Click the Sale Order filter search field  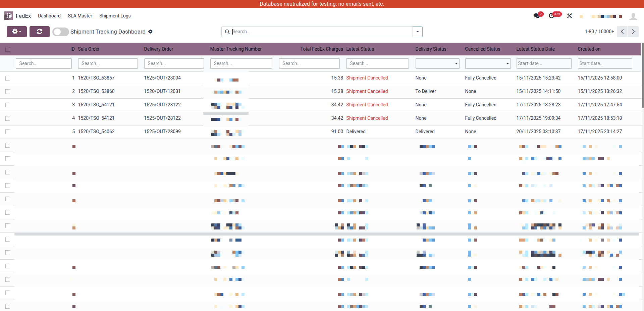point(108,63)
